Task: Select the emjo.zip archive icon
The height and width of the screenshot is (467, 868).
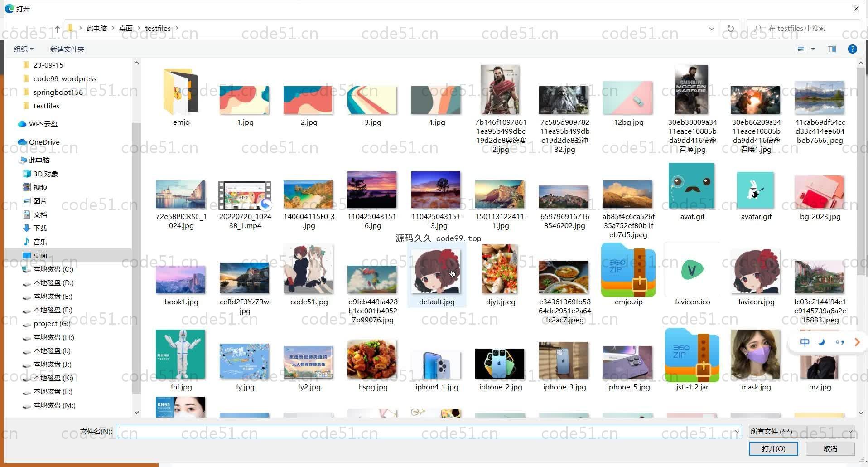Action: coord(628,269)
